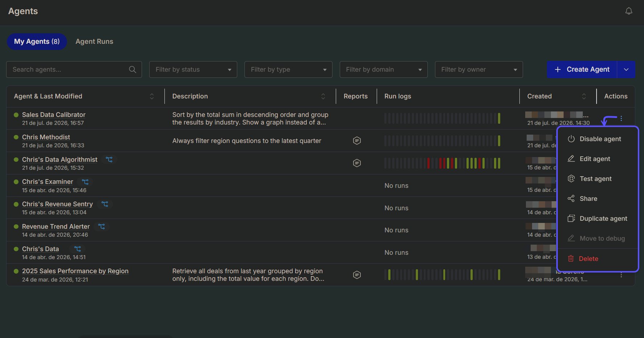Open Filter by domain dropdown
This screenshot has height=338, width=644.
tap(384, 69)
